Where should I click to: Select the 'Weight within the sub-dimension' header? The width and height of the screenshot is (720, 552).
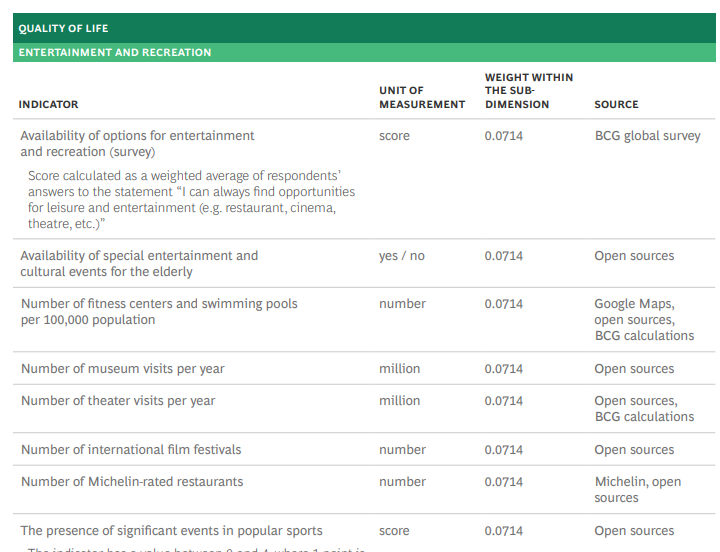(x=528, y=90)
